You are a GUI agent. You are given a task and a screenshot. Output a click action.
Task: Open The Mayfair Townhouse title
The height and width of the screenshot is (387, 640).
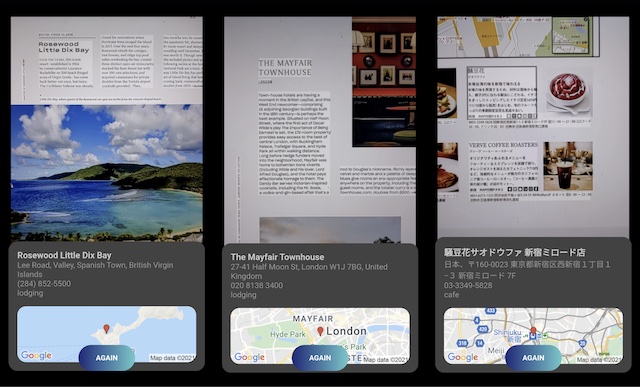277,257
